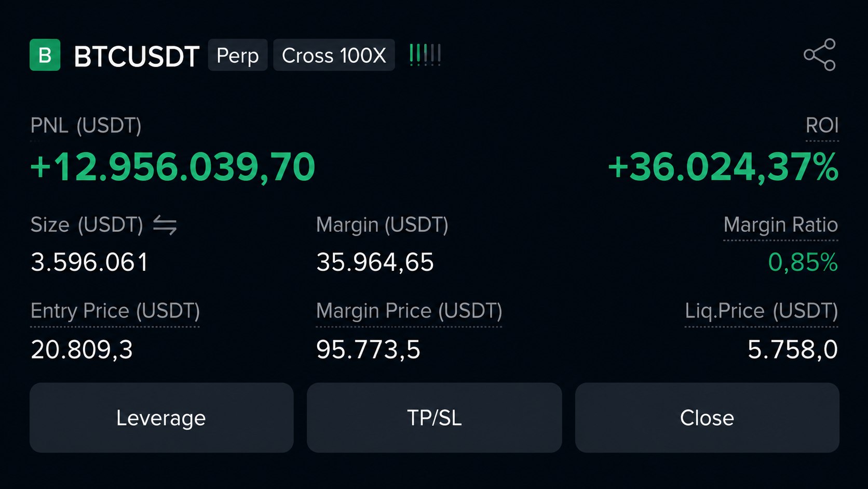Viewport: 868px width, 489px height.
Task: Select the Perp tag
Action: pyautogui.click(x=238, y=55)
